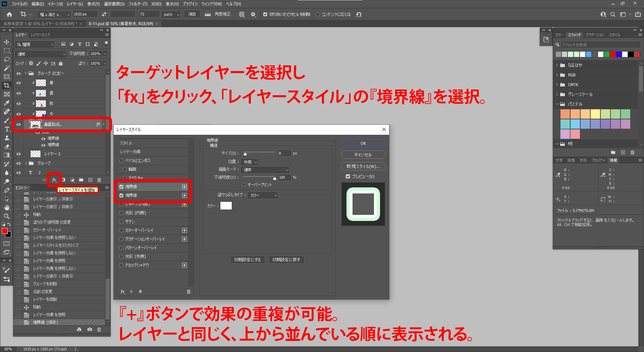Select the Magic Wand tool

pos(7,68)
